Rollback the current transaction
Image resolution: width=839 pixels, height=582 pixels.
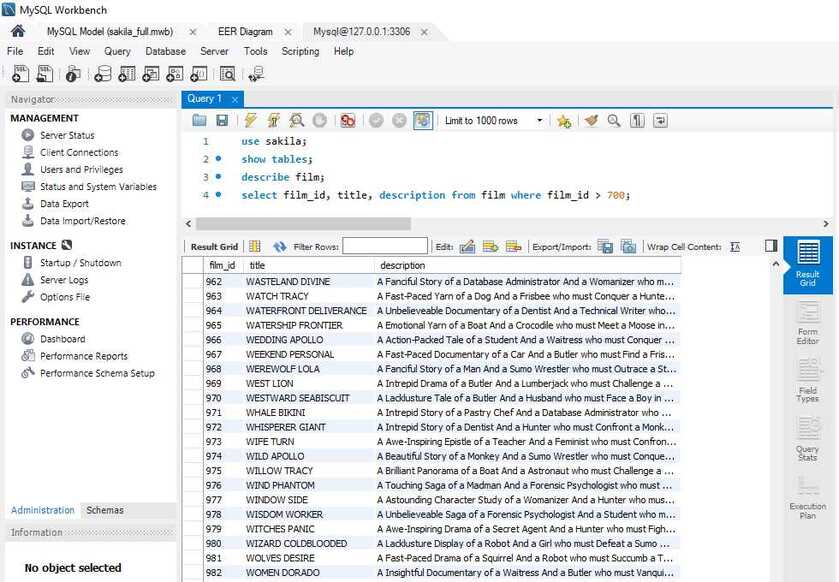click(399, 121)
